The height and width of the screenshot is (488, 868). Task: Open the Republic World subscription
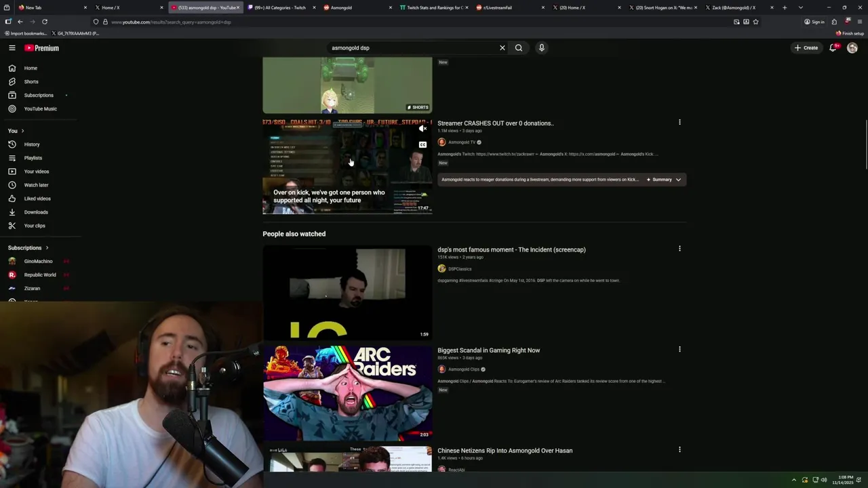[x=40, y=274]
